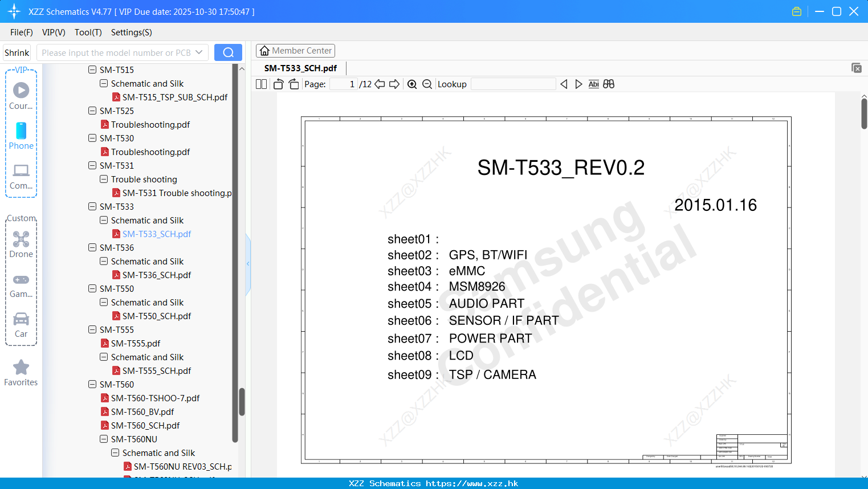The image size is (868, 489).
Task: Open the Member Center button
Action: click(295, 51)
